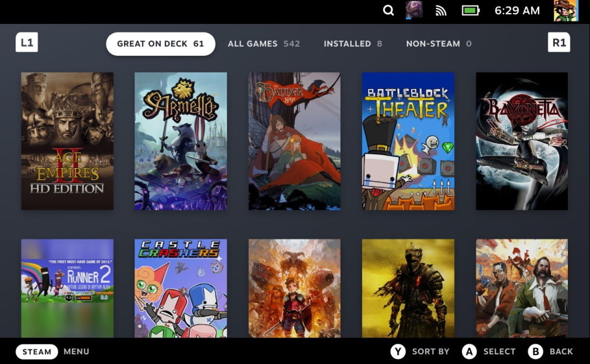Click the Y button icon
The width and height of the screenshot is (590, 364).
[398, 352]
